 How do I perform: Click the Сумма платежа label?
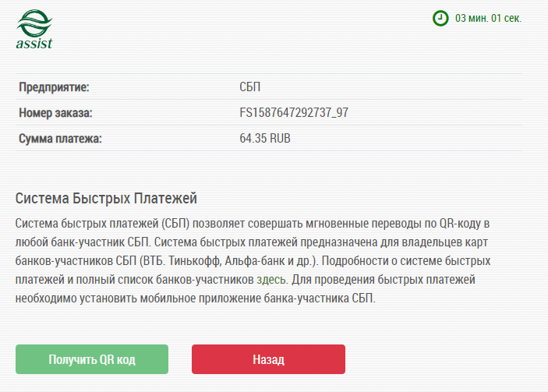click(x=61, y=139)
